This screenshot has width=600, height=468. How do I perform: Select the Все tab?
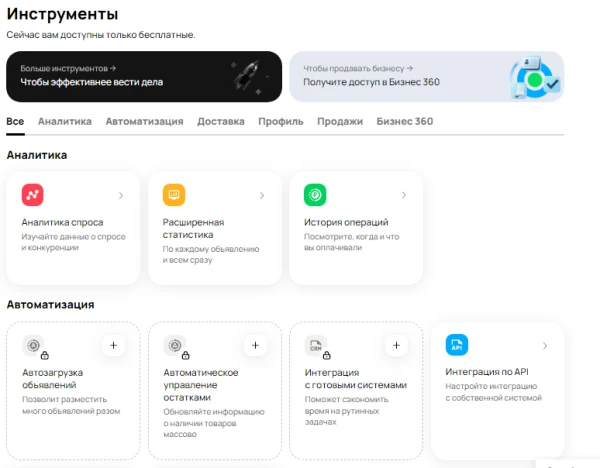pos(15,122)
